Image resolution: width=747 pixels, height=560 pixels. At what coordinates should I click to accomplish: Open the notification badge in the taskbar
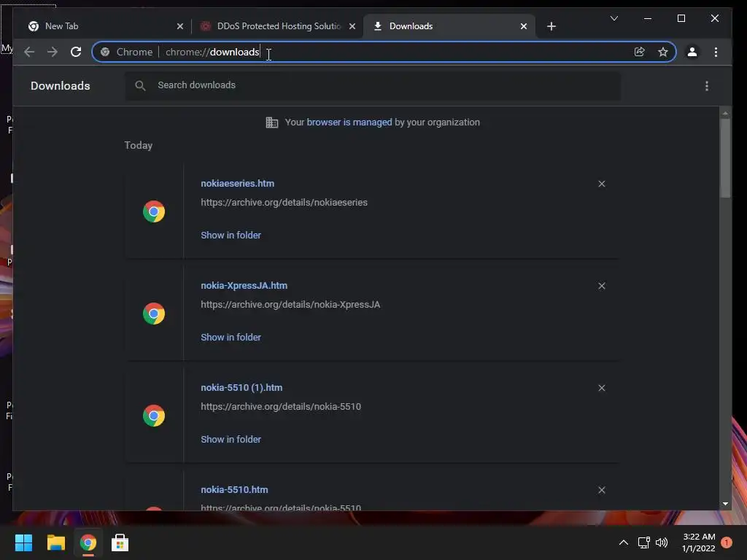(x=727, y=542)
